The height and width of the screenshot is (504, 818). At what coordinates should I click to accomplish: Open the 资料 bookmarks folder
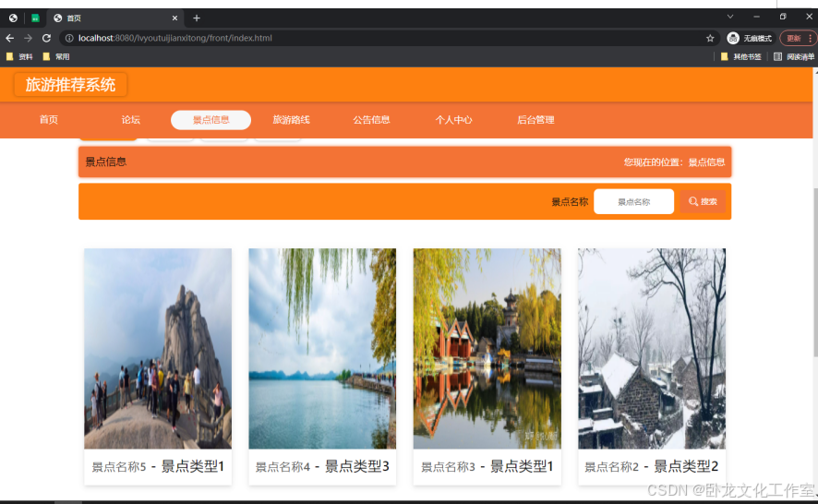(19, 56)
